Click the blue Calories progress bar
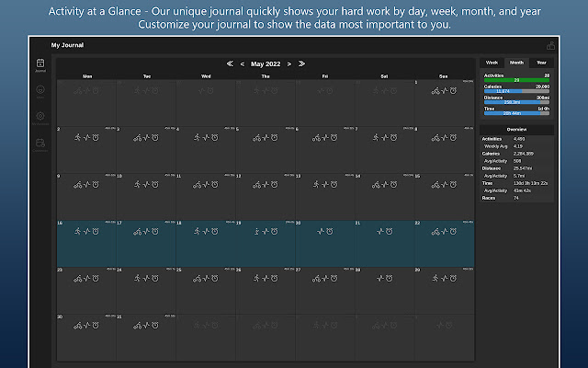 coord(516,91)
